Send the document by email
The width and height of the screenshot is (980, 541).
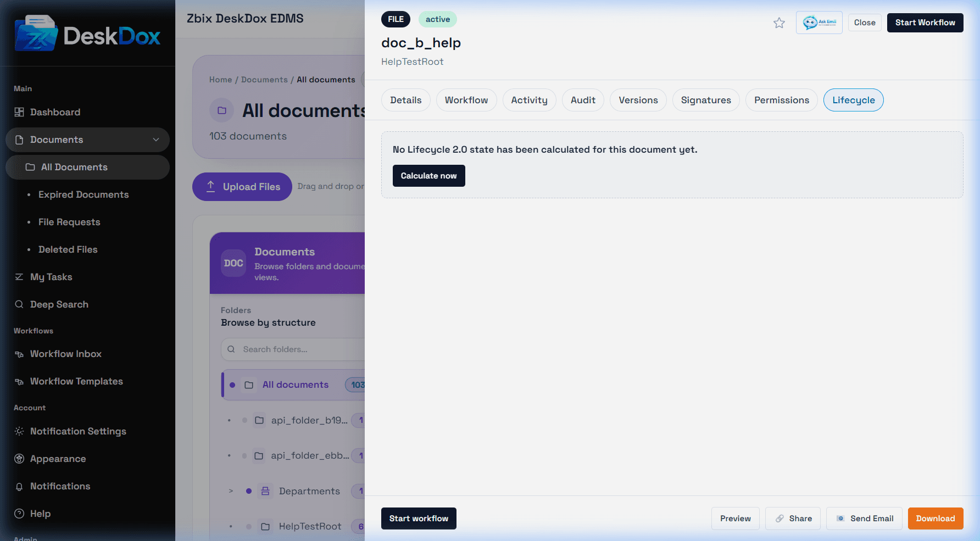point(865,518)
